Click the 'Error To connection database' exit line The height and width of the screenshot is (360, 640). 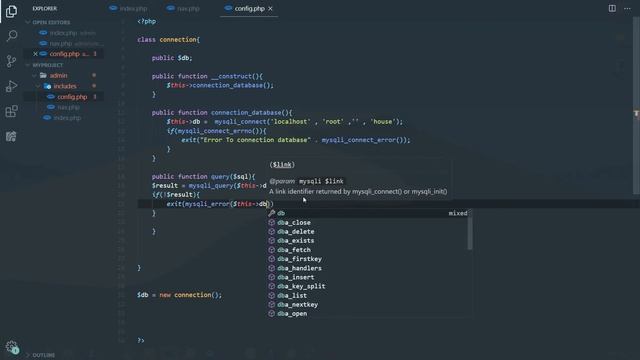tap(296, 140)
